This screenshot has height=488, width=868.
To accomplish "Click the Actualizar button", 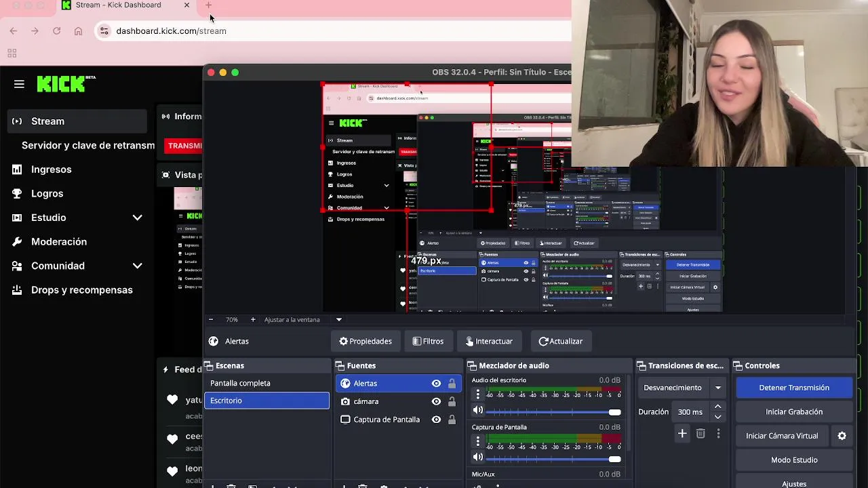I will point(561,341).
